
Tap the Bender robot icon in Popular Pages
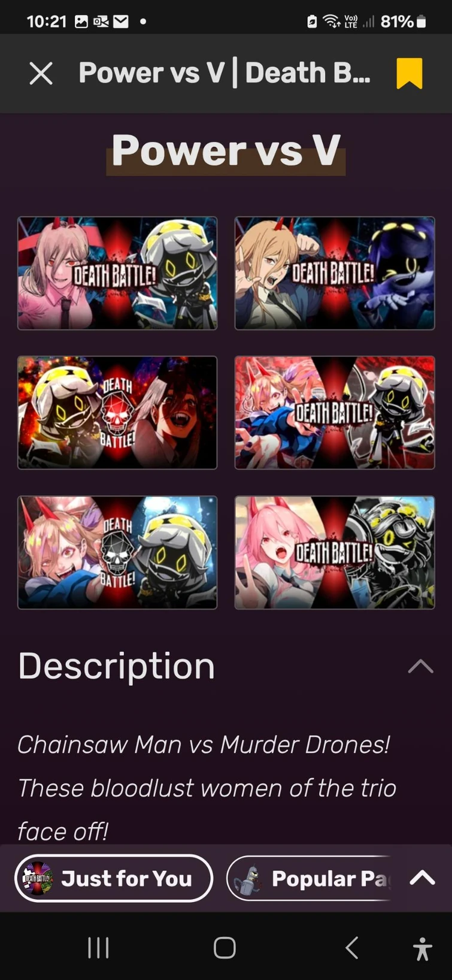pyautogui.click(x=248, y=879)
